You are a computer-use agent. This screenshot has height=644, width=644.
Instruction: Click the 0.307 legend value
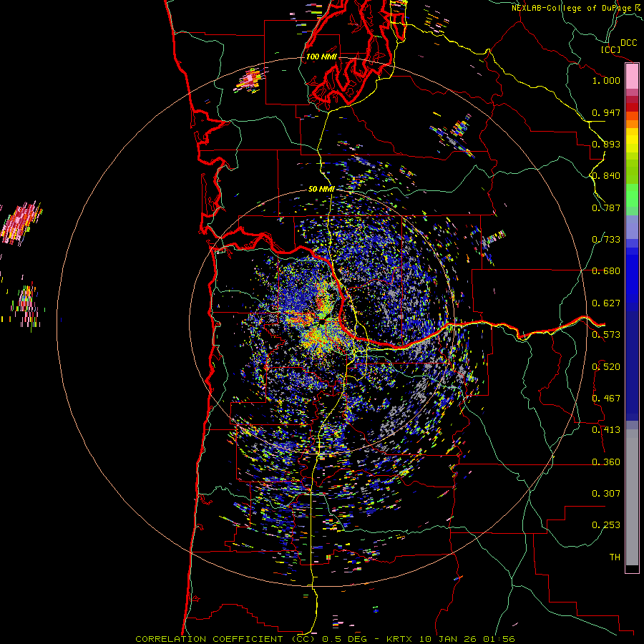click(606, 494)
